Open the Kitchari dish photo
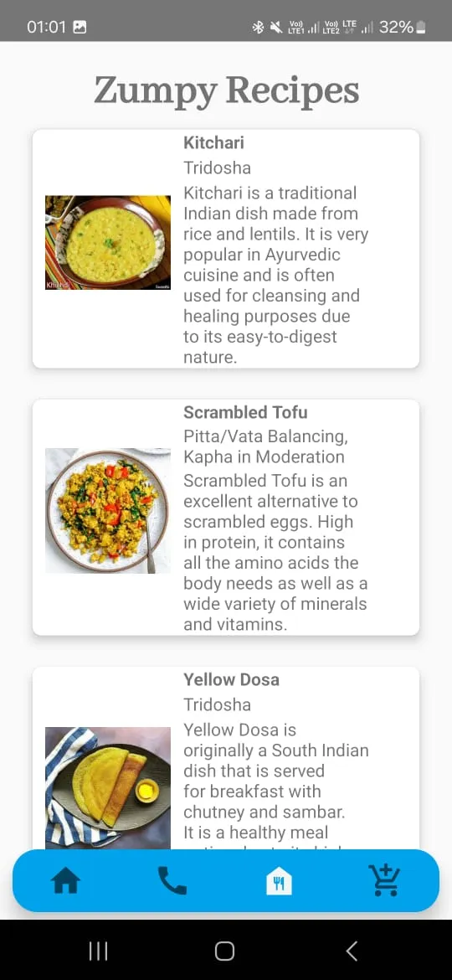 coord(108,243)
